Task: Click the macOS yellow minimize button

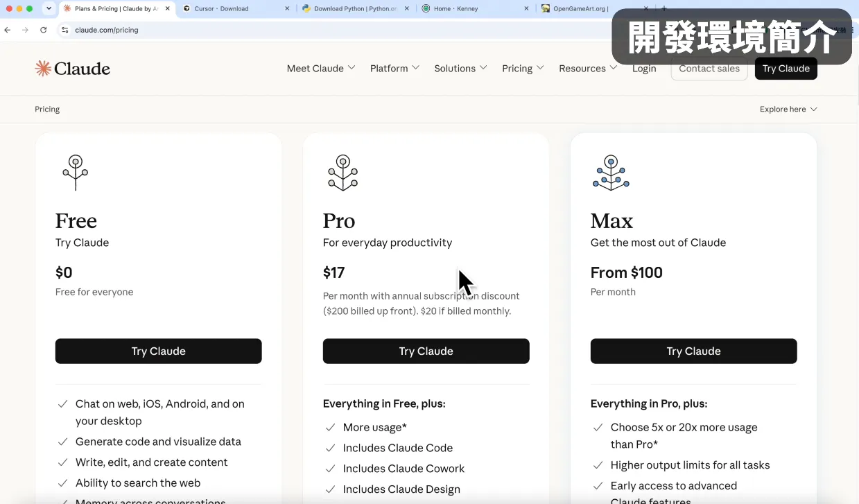Action: pos(19,8)
